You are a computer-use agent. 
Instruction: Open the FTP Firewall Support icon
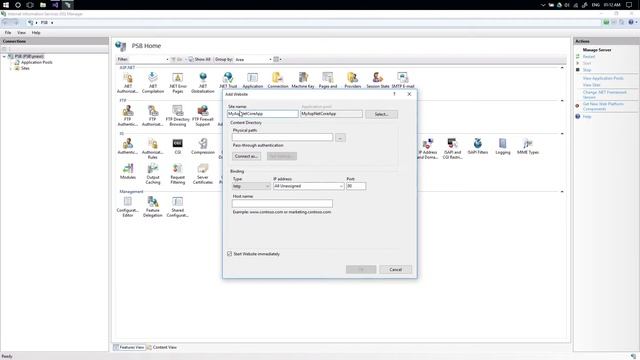click(x=203, y=116)
